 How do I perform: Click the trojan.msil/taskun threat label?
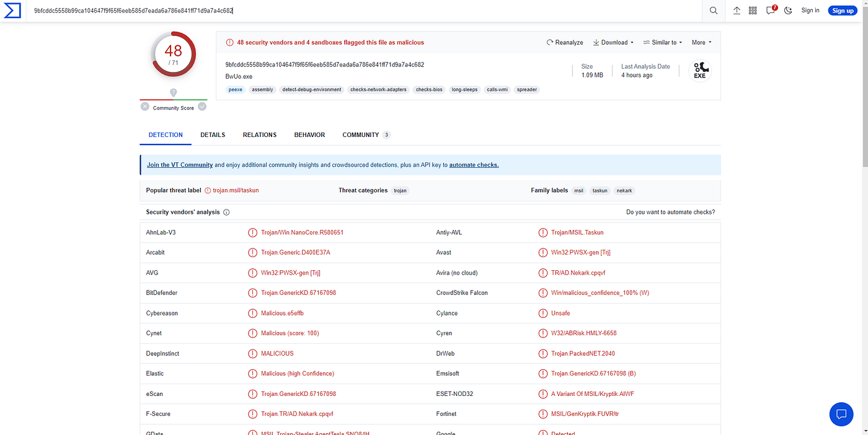point(236,190)
